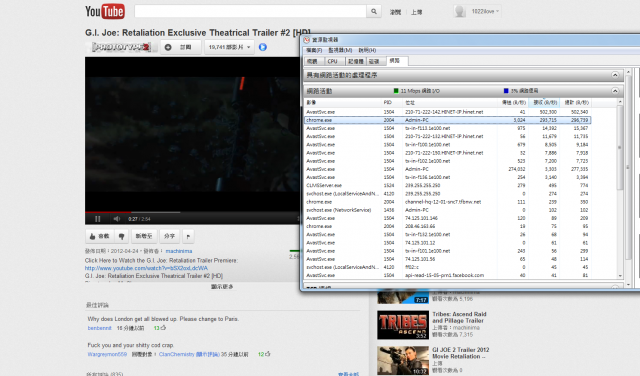Sort by the 位址 address column header

tap(450, 102)
